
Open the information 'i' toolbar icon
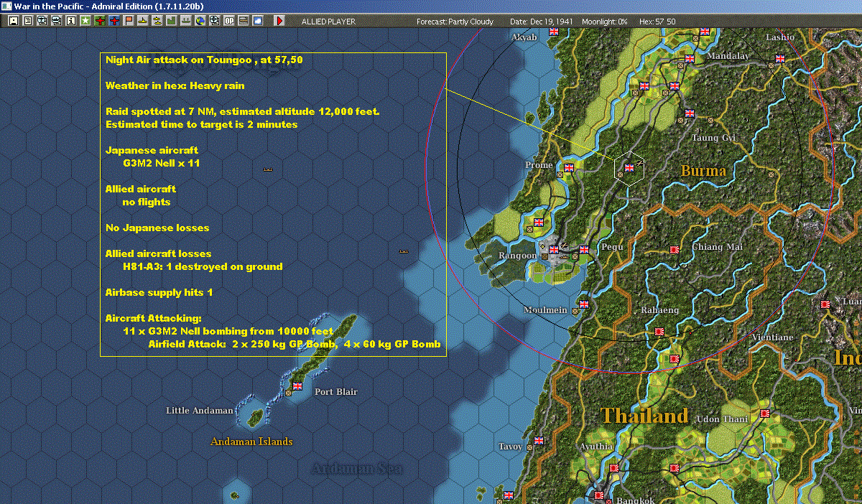click(x=71, y=21)
